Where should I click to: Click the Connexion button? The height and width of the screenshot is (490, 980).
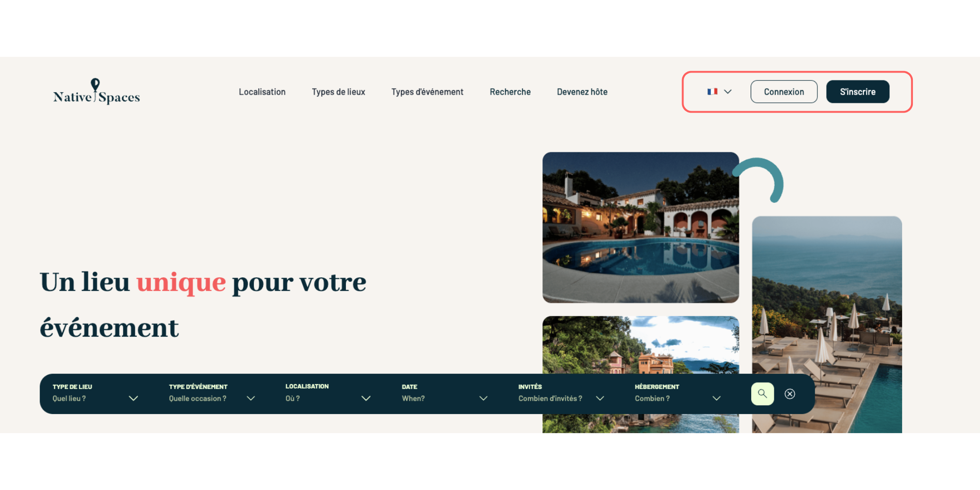(784, 92)
